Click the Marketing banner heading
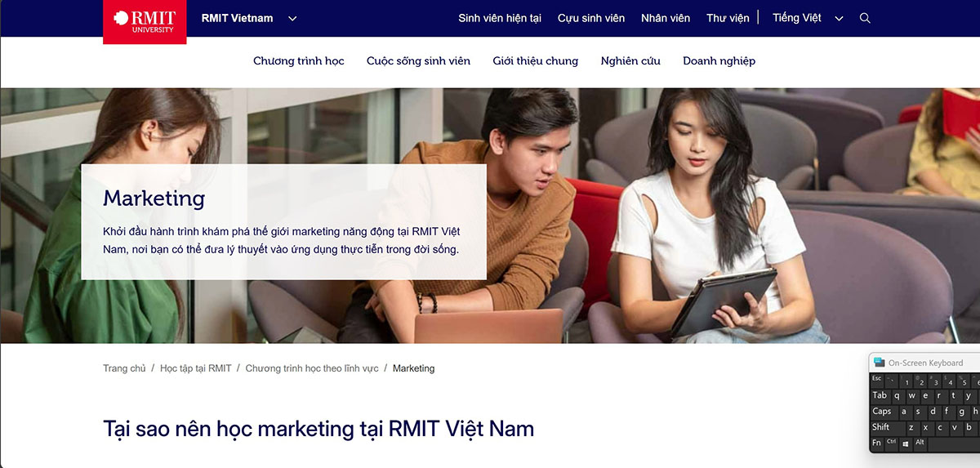980x468 pixels. [154, 198]
